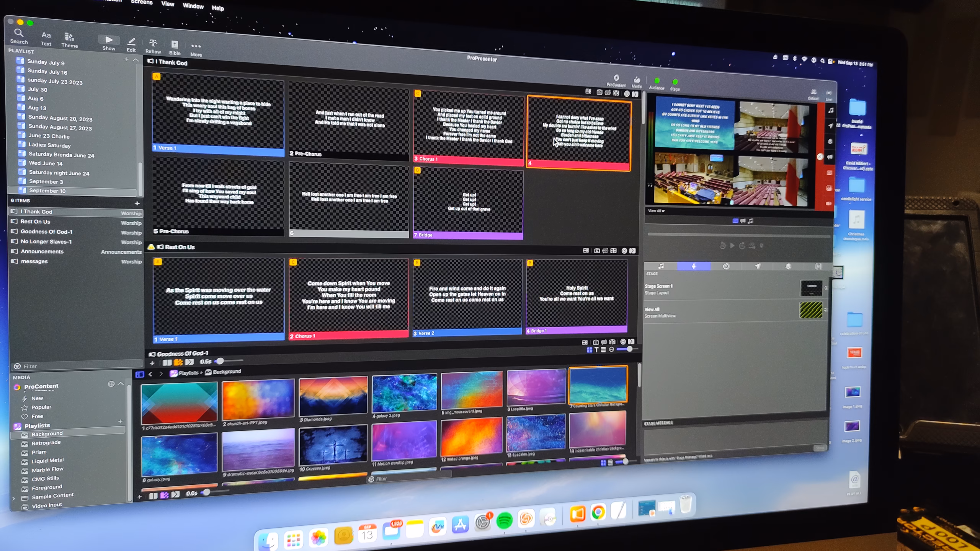980x551 pixels.
Task: Open the Rest On Us item
Action: click(76, 222)
